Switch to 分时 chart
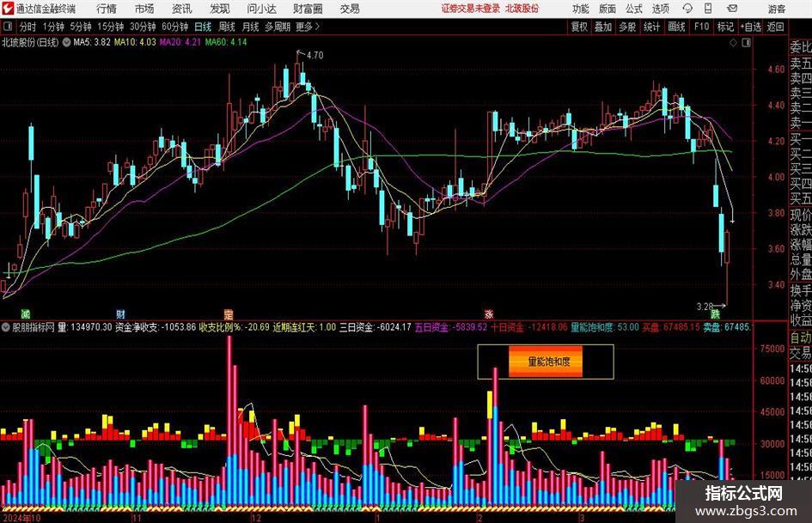 coord(27,27)
